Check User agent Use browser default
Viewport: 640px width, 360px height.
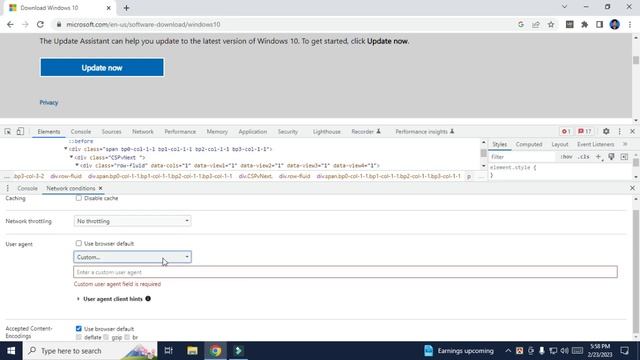click(x=79, y=243)
